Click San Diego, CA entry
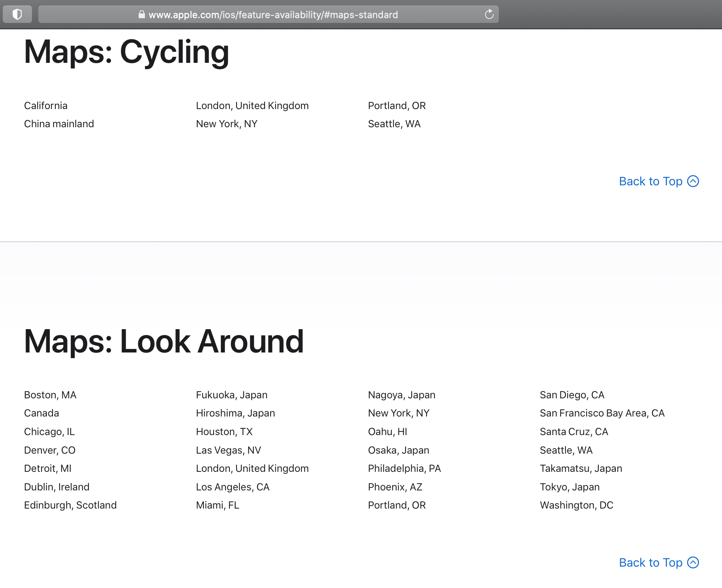 click(x=572, y=395)
